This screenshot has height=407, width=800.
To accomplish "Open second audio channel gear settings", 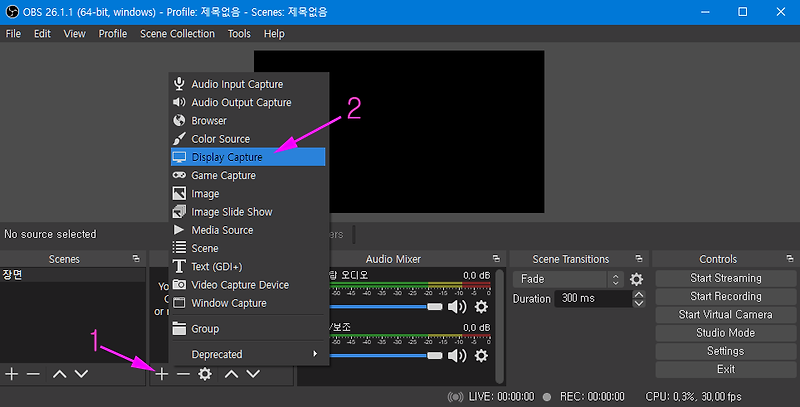I will coord(481,355).
